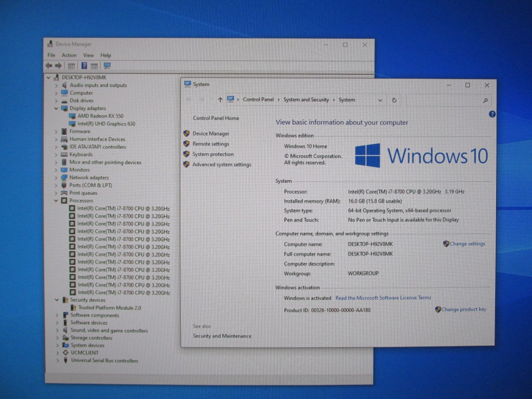The image size is (532, 399).
Task: Open System protection link
Action: [x=213, y=154]
